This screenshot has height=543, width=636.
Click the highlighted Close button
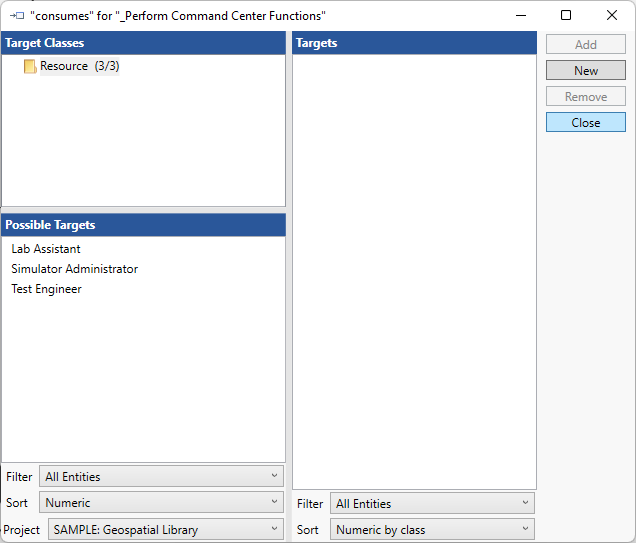586,123
